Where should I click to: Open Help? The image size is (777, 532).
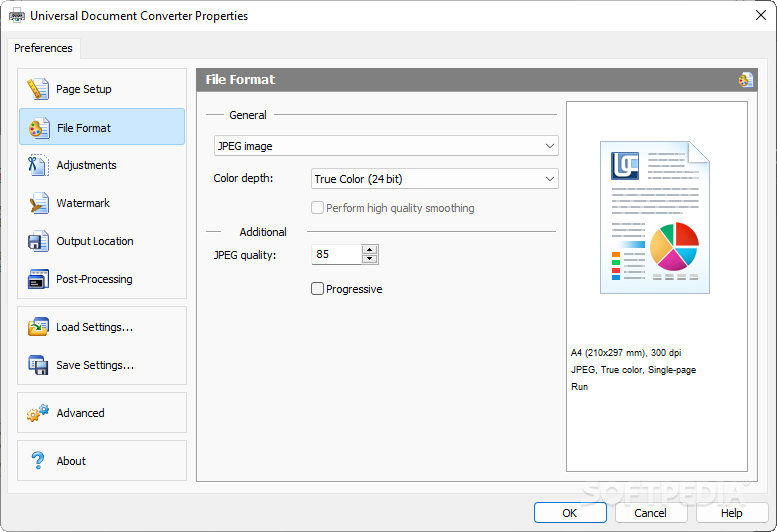(731, 513)
